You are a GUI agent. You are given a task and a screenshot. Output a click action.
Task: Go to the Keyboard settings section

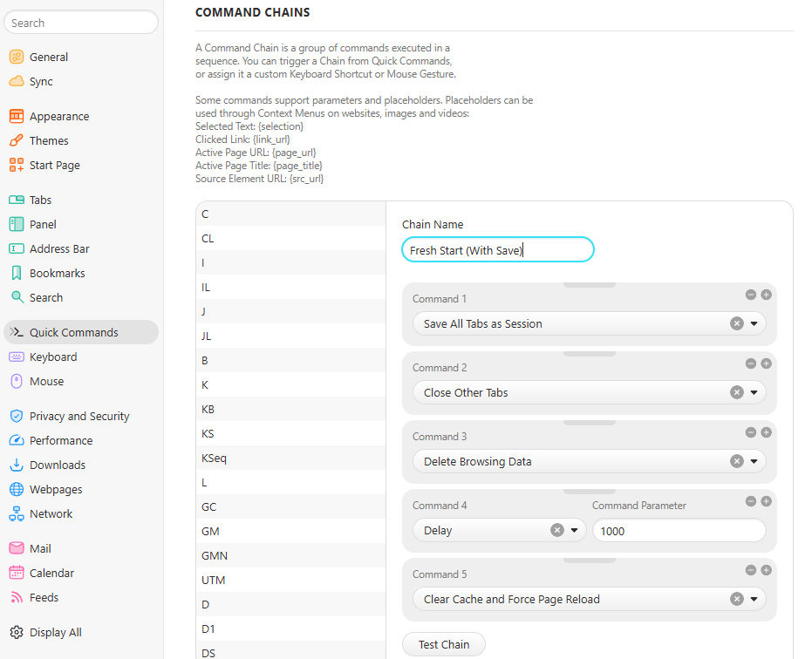53,357
